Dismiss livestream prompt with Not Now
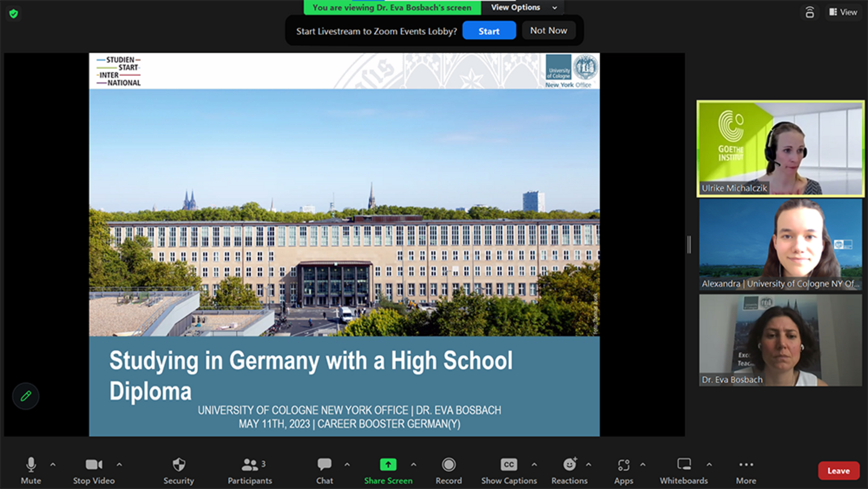 [549, 30]
